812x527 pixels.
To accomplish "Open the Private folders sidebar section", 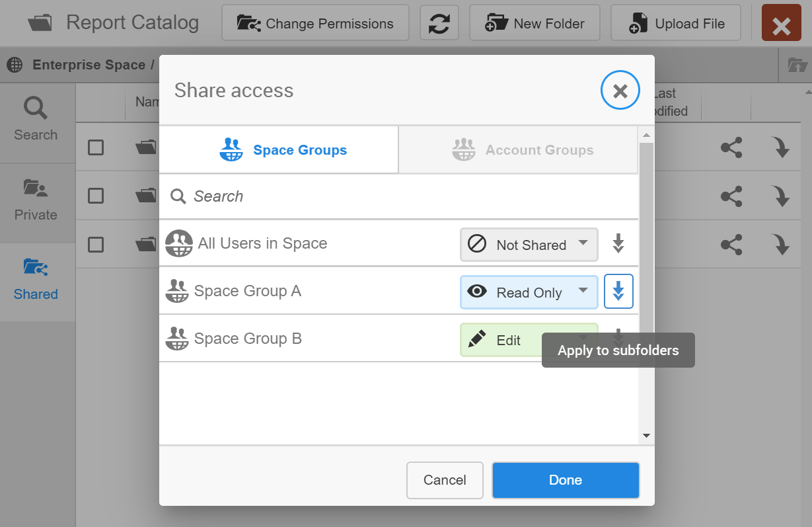I will 36,200.
